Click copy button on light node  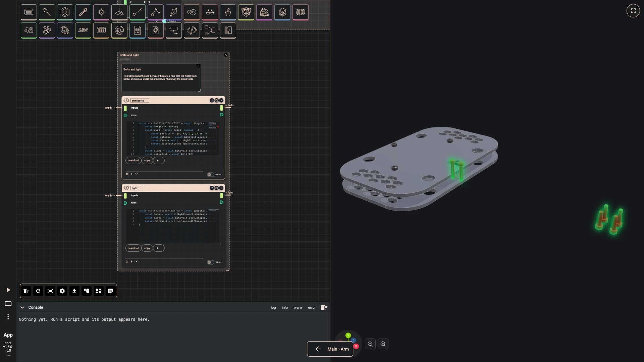point(147,248)
